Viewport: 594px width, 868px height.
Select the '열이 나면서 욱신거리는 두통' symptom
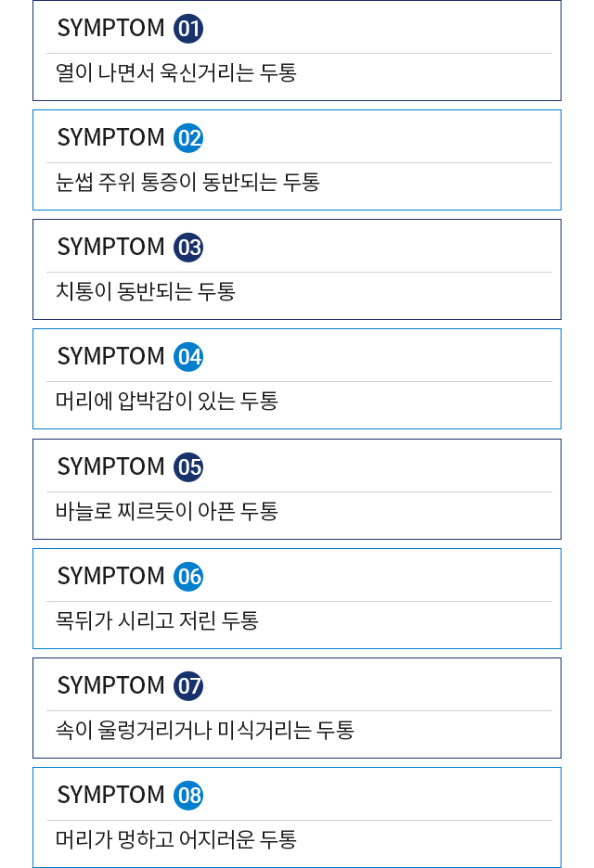click(x=176, y=72)
